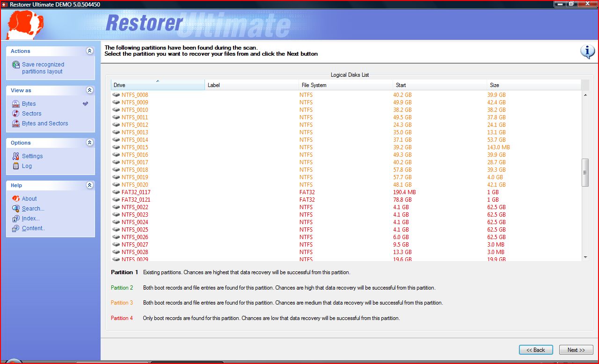Sort by the Size column header
Viewport: 599px width, 364px height.
click(x=534, y=85)
